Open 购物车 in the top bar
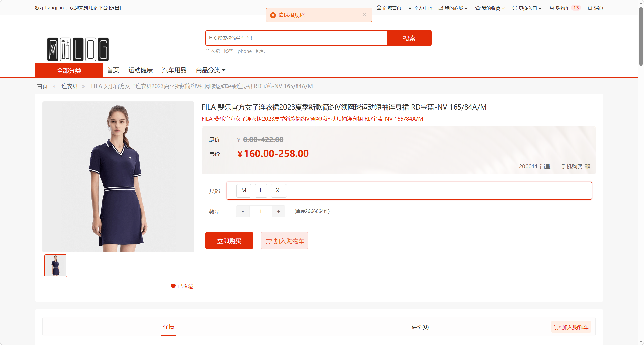This screenshot has width=644, height=345. point(563,8)
